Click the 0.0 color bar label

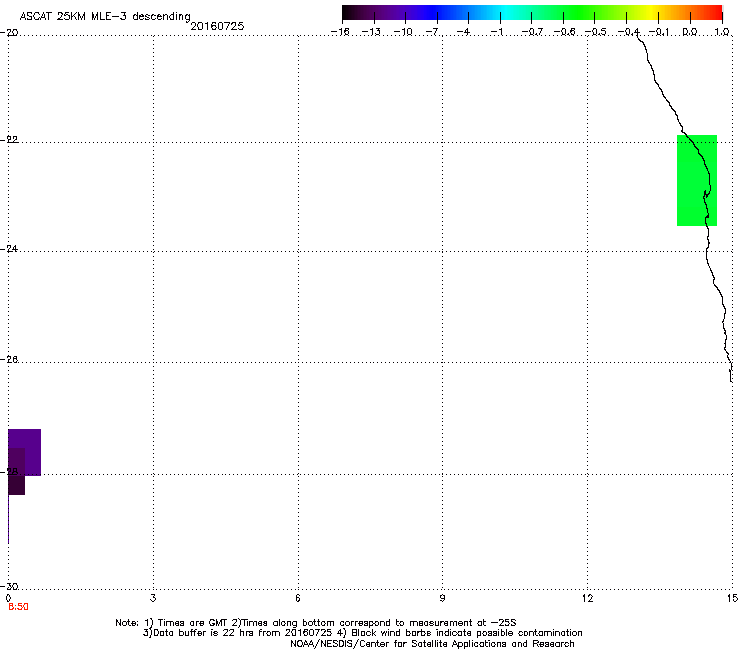point(690,32)
